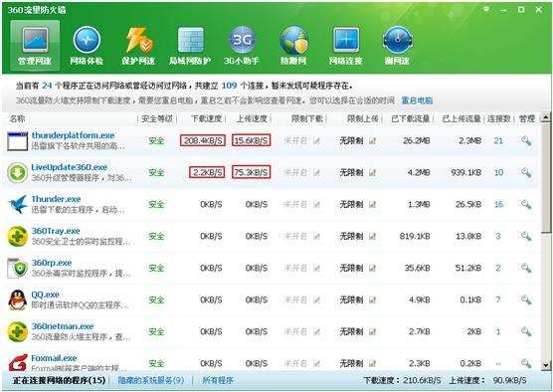The width and height of the screenshot is (553, 392).
Task: Open 局域网防护 firewall icon
Action: [x=190, y=46]
